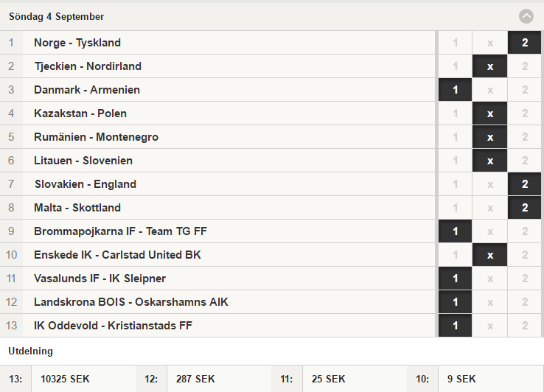Toggle 1 for Brommapojkarna IF - Team TG FF

(456, 231)
